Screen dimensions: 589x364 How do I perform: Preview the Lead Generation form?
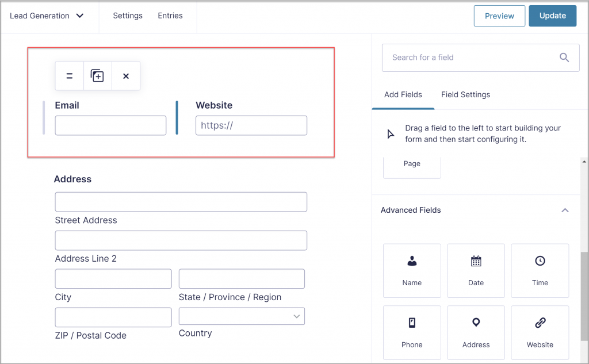(x=499, y=16)
